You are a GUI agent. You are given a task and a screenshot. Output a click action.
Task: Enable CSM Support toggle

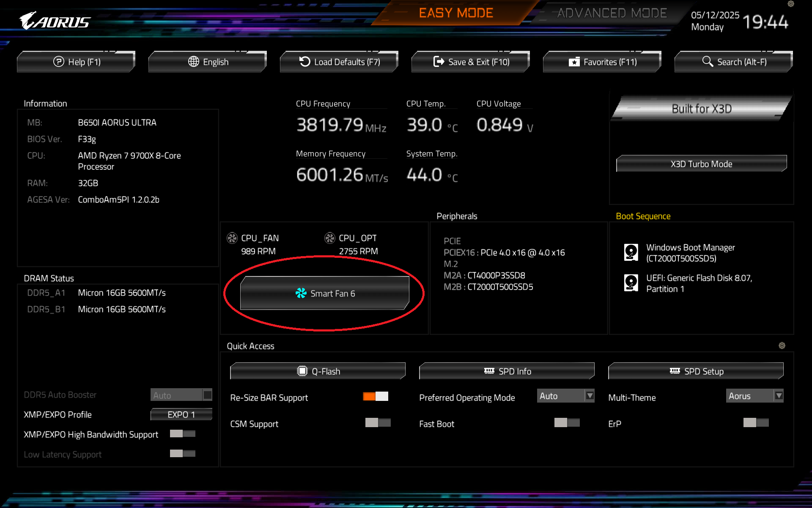(378, 423)
